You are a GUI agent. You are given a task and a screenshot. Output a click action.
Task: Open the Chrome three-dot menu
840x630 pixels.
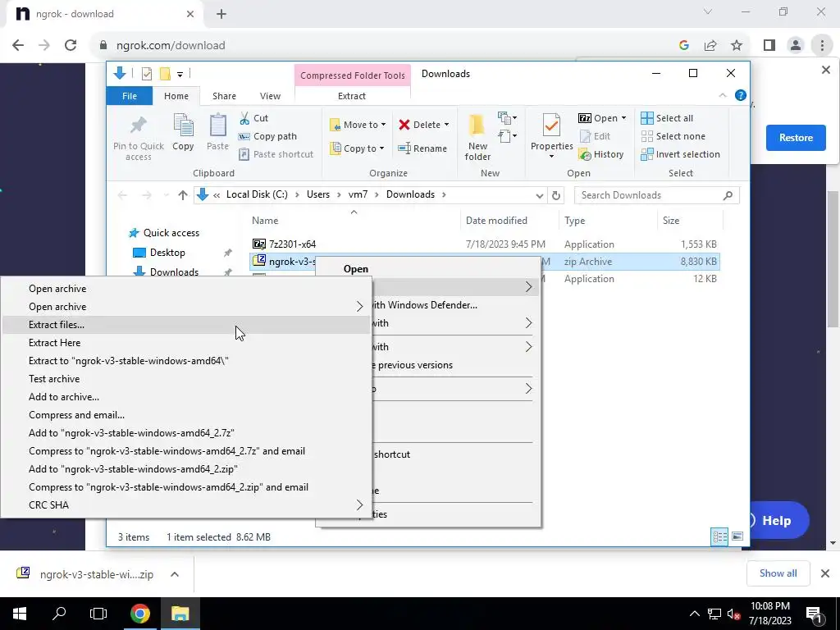822,45
